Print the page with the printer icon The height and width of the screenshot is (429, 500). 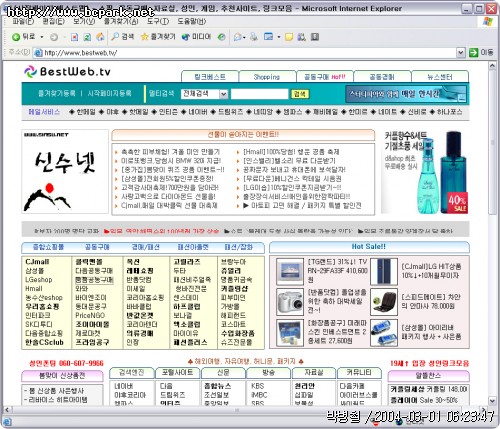point(254,37)
